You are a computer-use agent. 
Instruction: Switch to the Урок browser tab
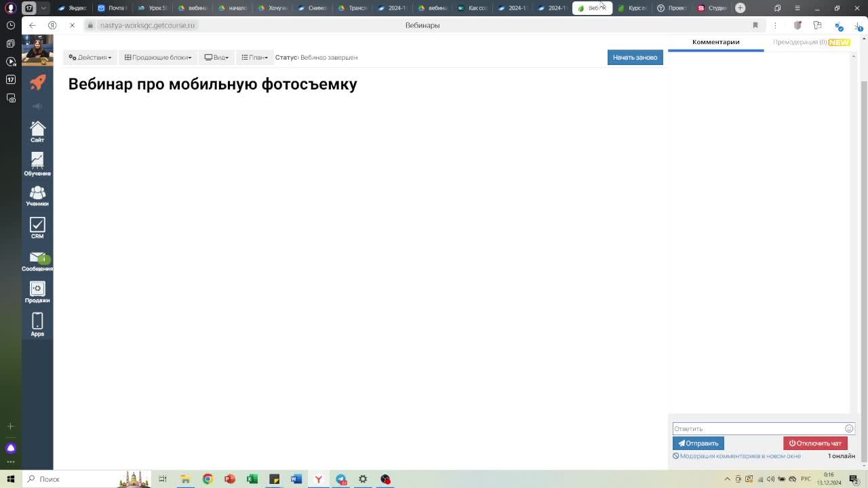(152, 7)
